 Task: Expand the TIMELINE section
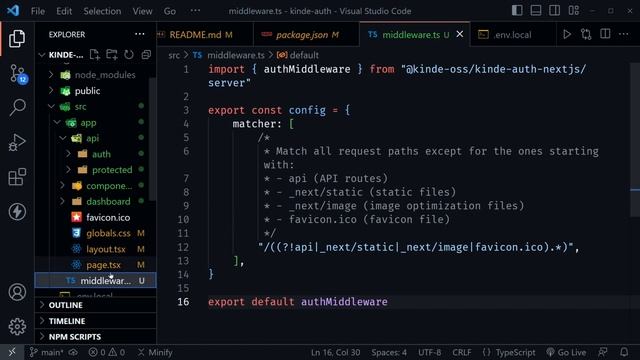click(x=96, y=321)
